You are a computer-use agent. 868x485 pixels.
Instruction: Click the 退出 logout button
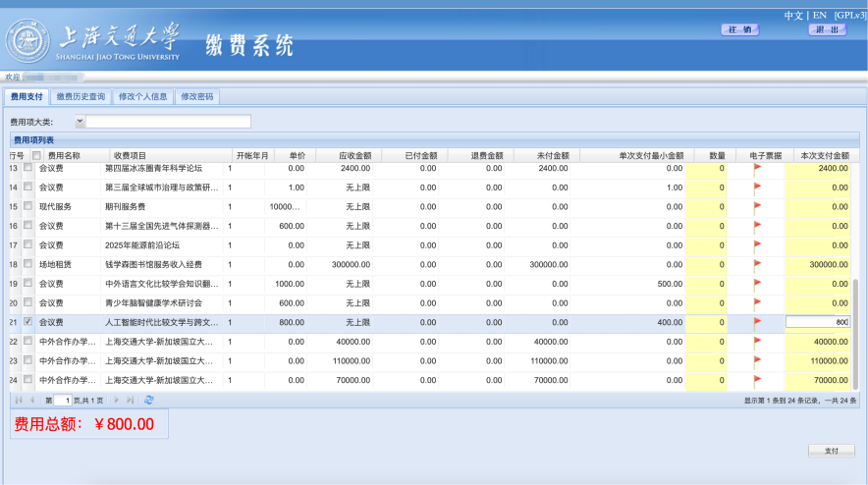[x=827, y=29]
